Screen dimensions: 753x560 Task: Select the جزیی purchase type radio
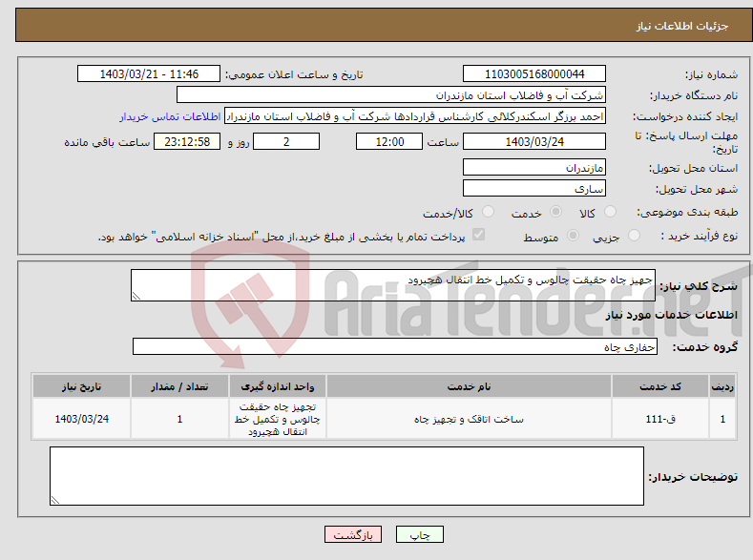(x=634, y=235)
